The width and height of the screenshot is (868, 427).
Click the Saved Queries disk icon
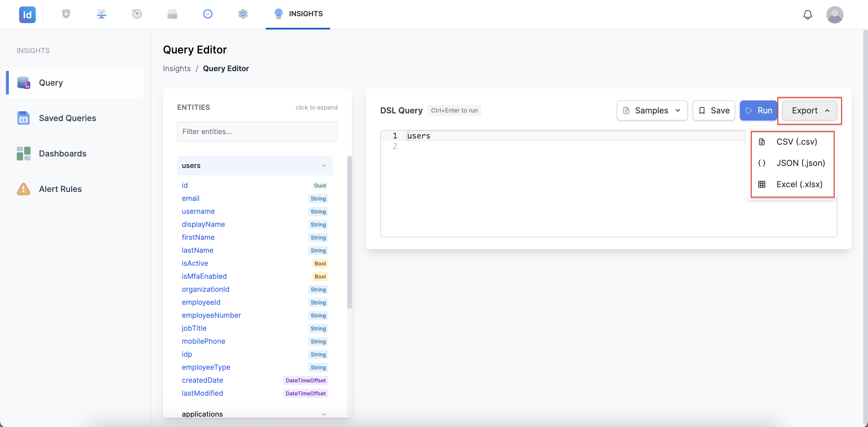[24, 118]
